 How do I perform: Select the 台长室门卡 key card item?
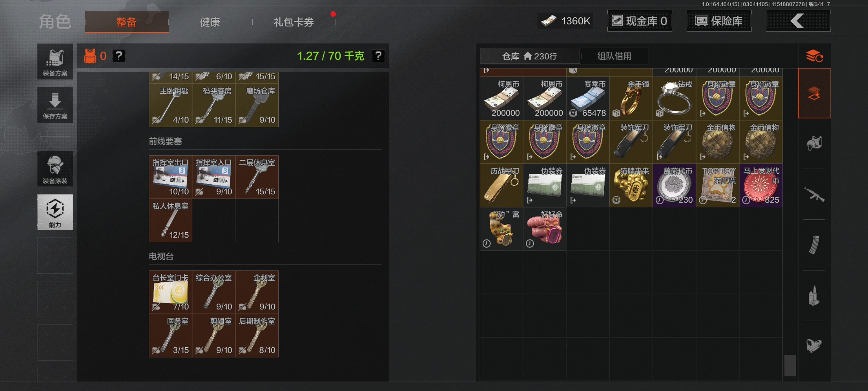[170, 292]
